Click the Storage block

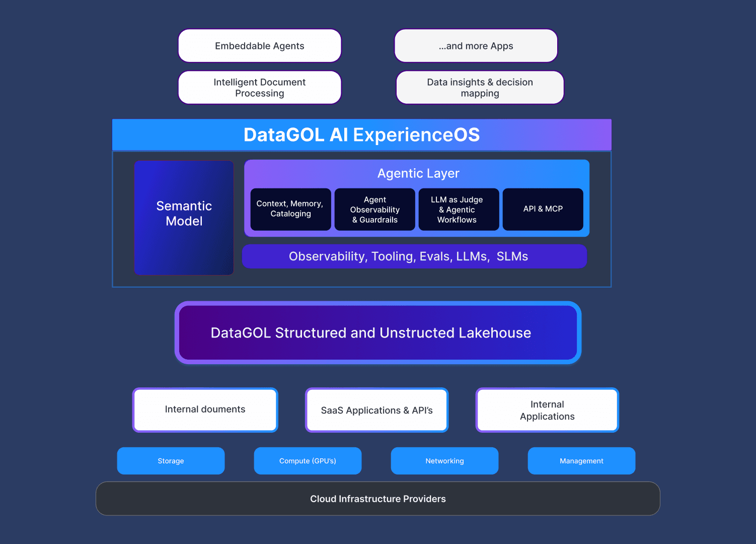[171, 461]
